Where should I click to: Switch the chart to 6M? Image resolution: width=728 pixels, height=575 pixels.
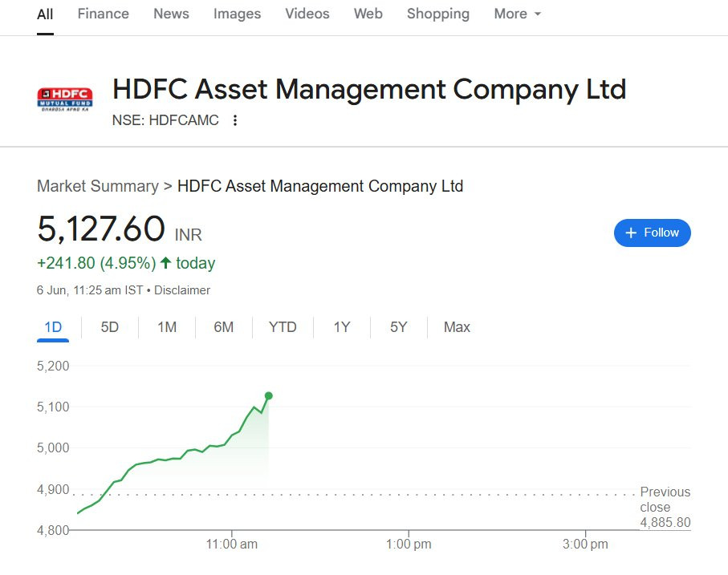(224, 327)
